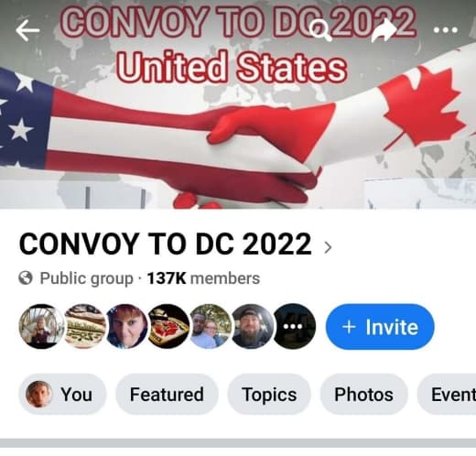
Task: Expand group details chevron beside title
Action: pyautogui.click(x=328, y=247)
